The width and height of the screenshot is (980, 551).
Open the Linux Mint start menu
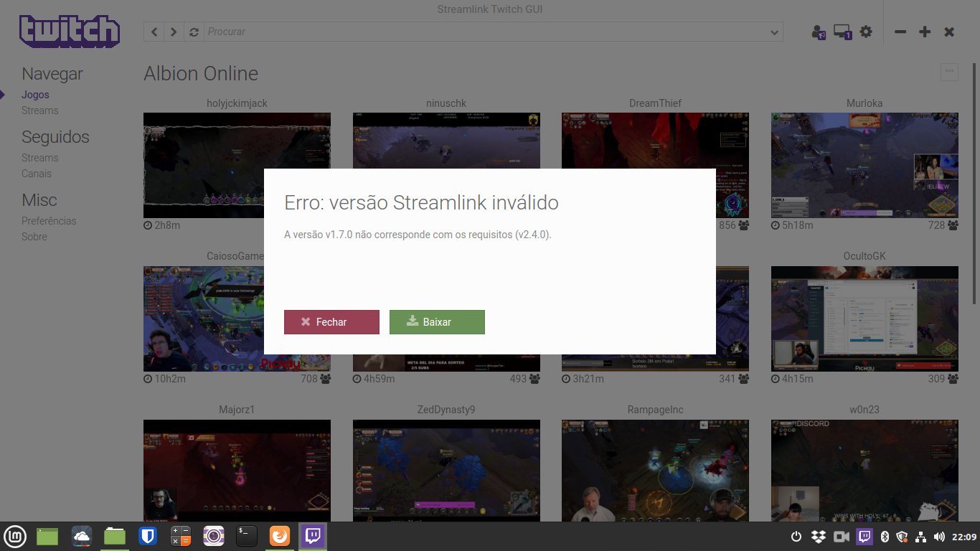[x=15, y=537]
